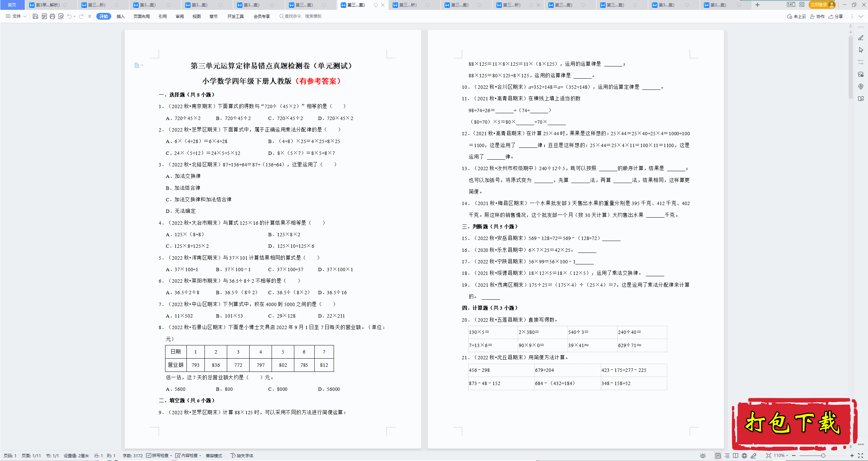This screenshot has height=461, width=868.
Task: Click the Print icon
Action: pyautogui.click(x=52, y=16)
